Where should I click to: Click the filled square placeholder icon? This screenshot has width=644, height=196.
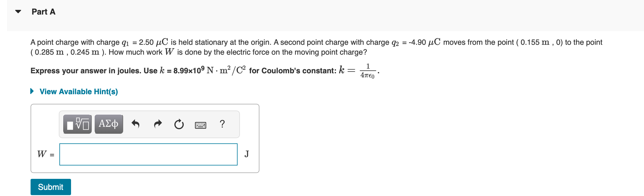[x=70, y=126]
